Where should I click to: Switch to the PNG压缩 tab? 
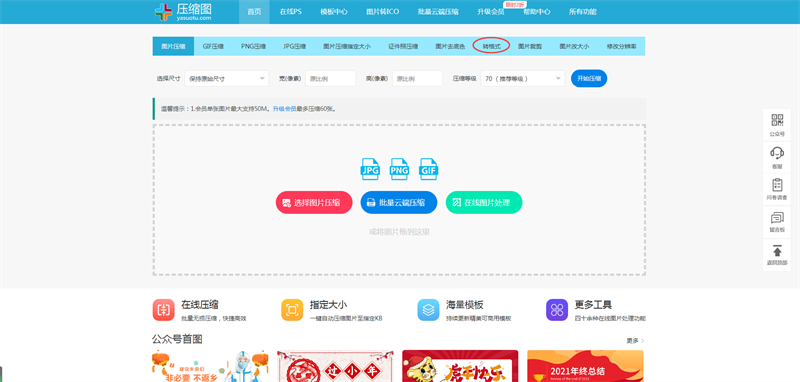click(253, 46)
